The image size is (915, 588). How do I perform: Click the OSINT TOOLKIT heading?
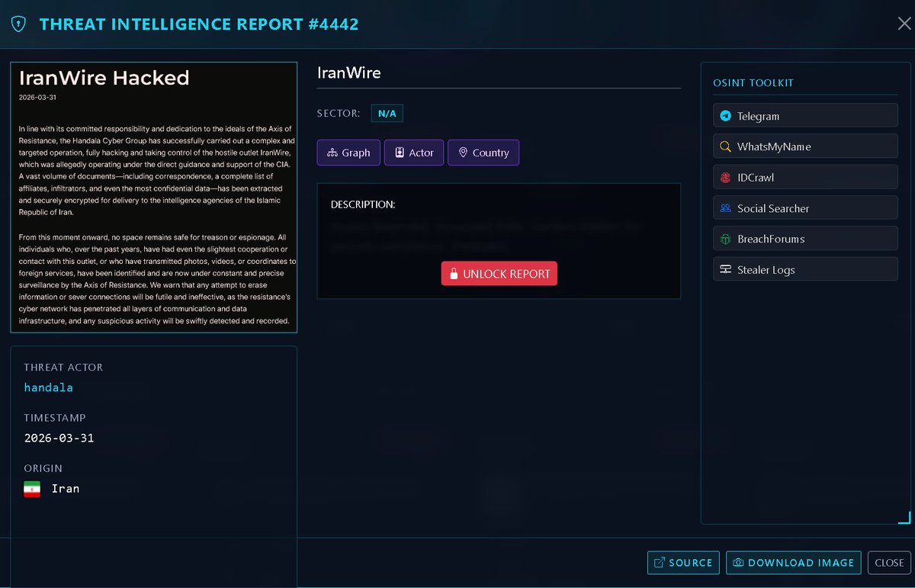tap(753, 82)
